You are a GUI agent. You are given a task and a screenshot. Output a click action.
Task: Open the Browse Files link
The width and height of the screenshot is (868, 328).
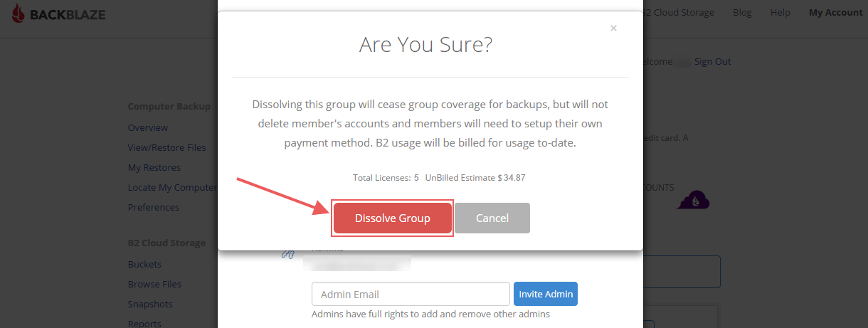(154, 285)
